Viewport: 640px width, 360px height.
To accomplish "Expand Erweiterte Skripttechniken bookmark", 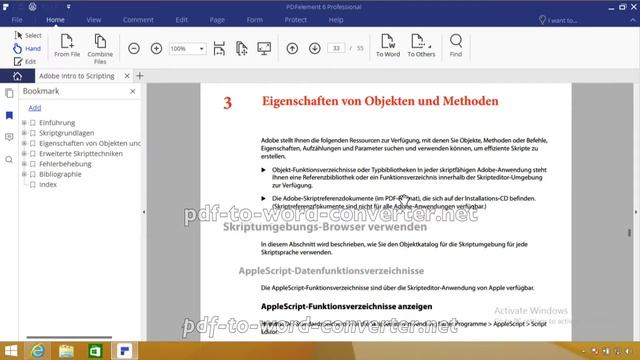I will click(24, 153).
